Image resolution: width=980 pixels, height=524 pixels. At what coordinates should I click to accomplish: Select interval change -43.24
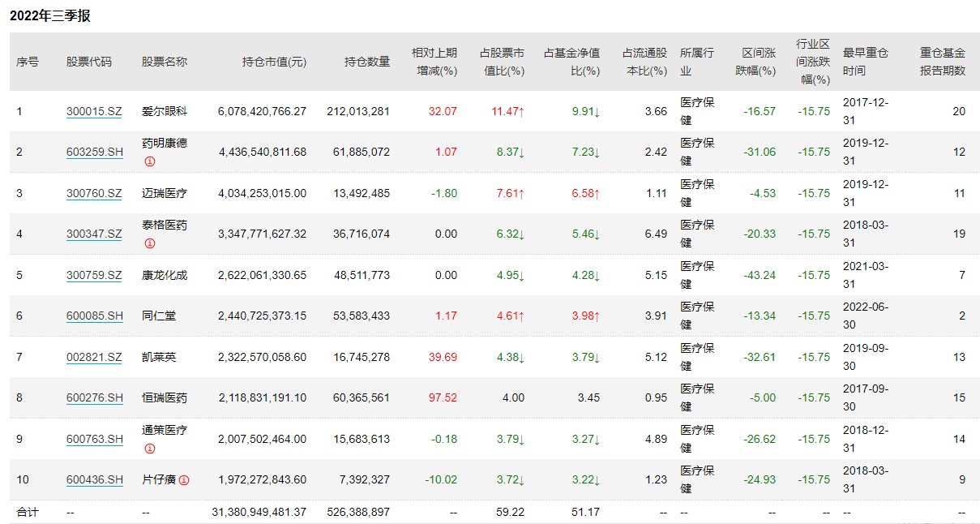tap(760, 275)
